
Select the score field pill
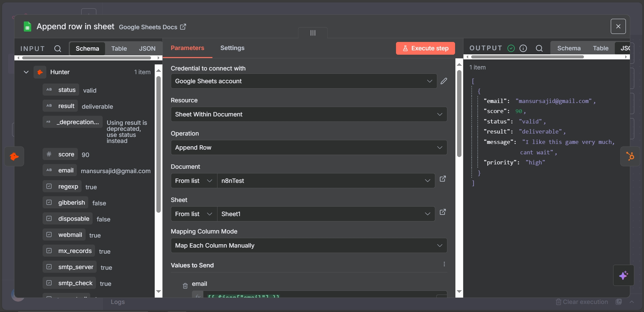[x=60, y=154]
